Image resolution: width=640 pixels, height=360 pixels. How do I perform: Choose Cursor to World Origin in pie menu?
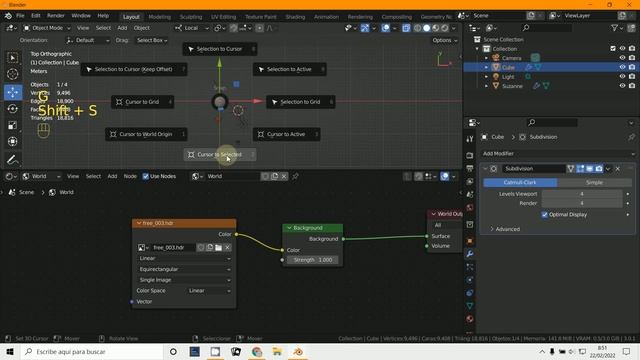point(146,134)
